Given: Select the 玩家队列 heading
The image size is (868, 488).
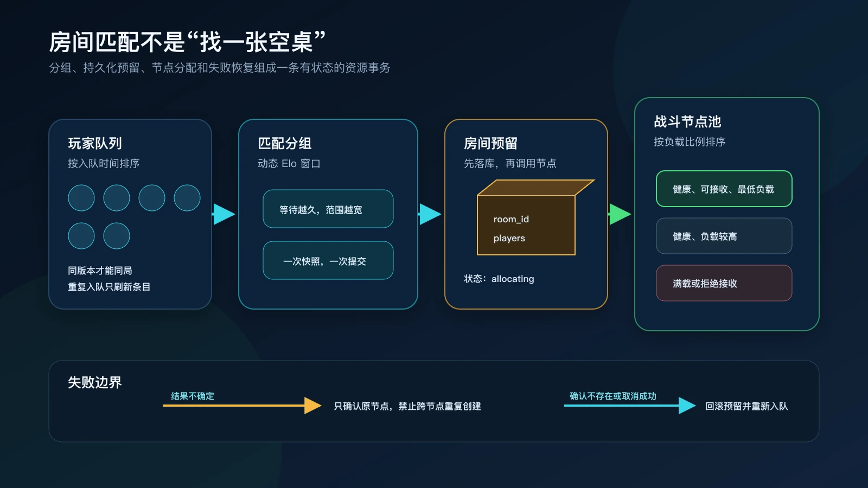Looking at the screenshot, I should [95, 143].
